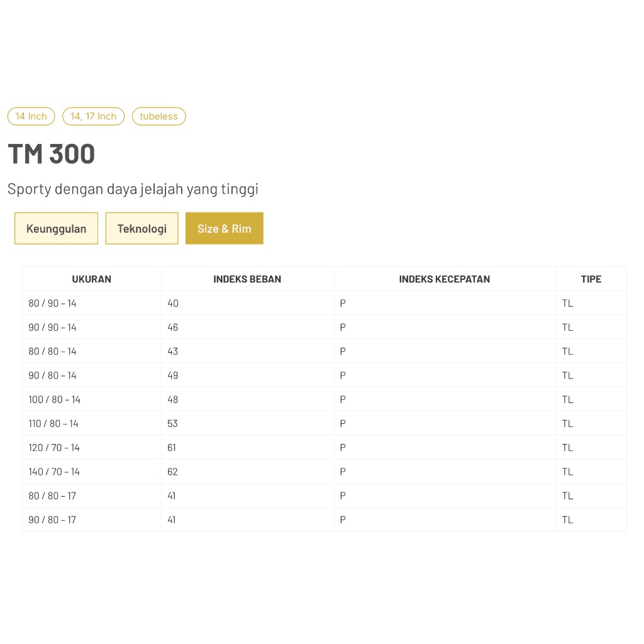Click the INDEKS KECEPATAN column header
644x644 pixels.
pyautogui.click(x=444, y=279)
